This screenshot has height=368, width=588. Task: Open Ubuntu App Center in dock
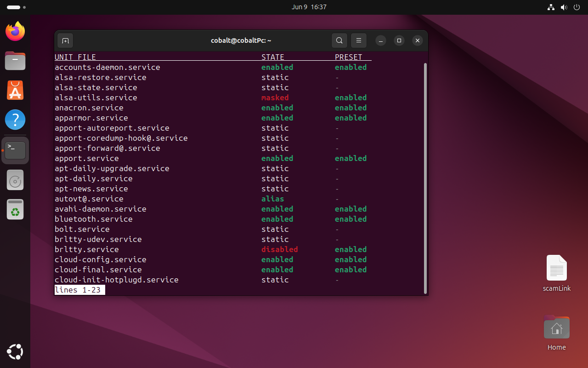click(x=15, y=90)
